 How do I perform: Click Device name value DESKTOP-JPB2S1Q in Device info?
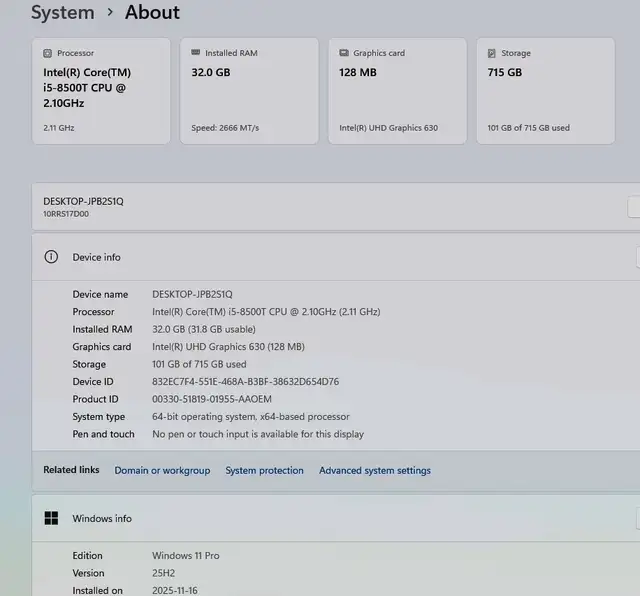[192, 294]
